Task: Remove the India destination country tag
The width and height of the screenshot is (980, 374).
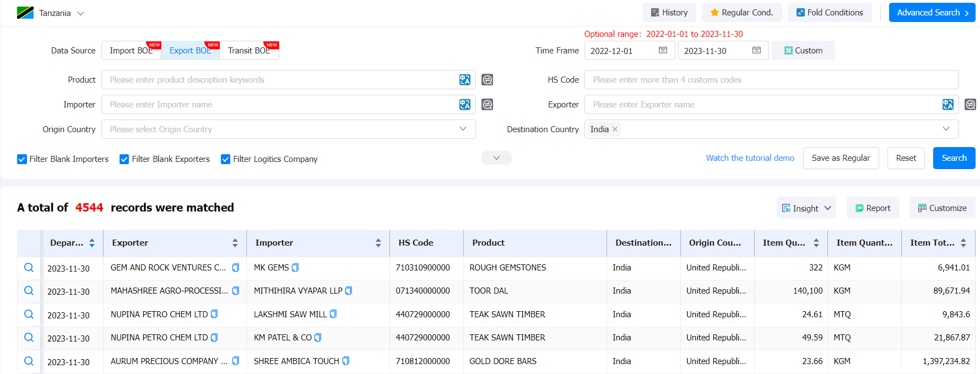Action: tap(615, 129)
